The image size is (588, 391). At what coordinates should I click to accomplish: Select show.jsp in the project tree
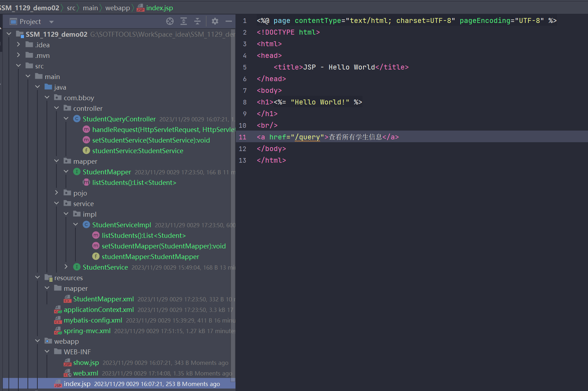86,362
